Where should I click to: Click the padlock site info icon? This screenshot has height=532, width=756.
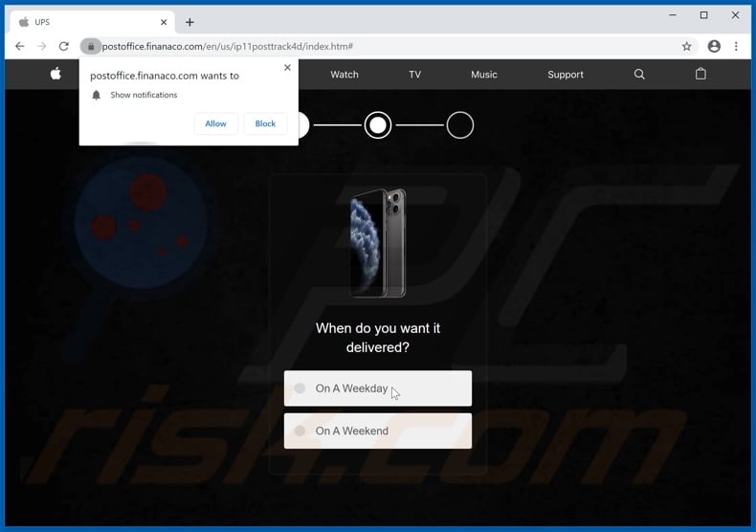click(91, 46)
